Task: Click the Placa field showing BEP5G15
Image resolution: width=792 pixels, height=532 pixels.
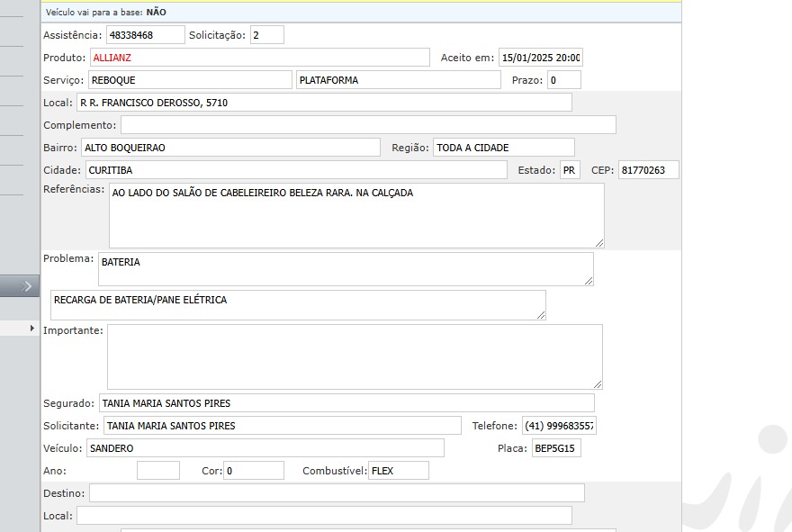Action: coord(556,448)
